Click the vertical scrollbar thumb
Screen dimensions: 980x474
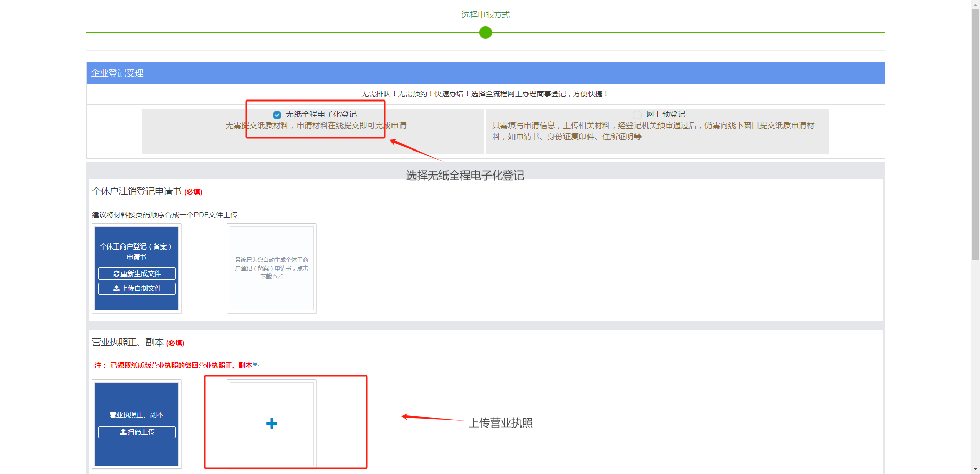click(975, 133)
